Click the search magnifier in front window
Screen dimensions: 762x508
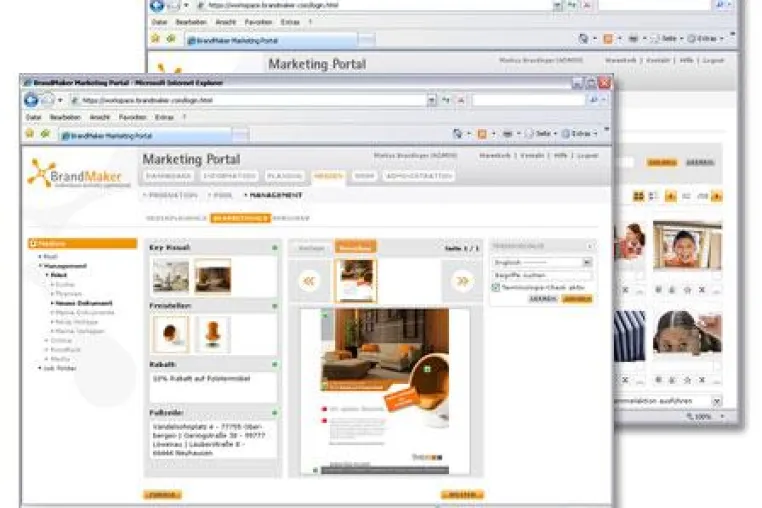point(593,100)
